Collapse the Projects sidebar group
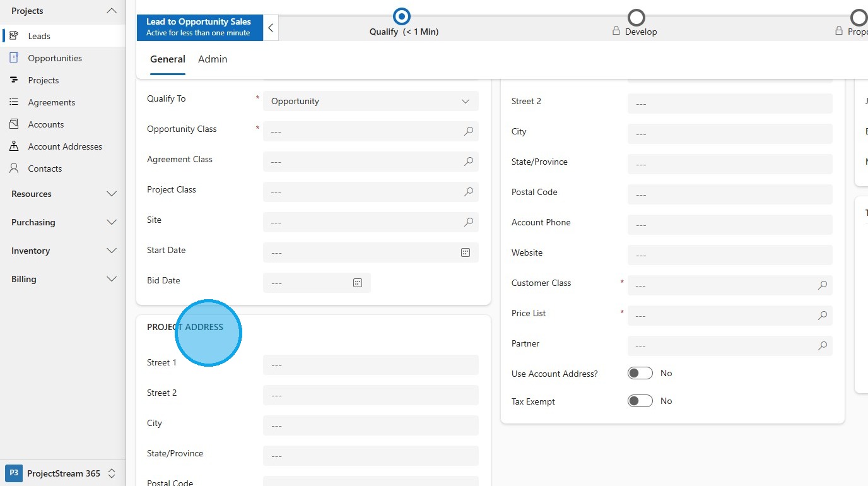This screenshot has width=868, height=486. point(112,11)
